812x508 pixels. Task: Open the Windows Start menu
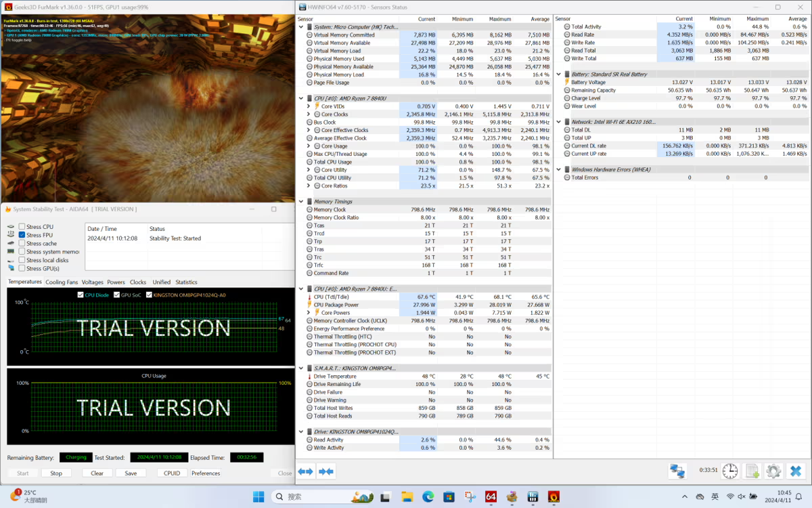pyautogui.click(x=258, y=496)
